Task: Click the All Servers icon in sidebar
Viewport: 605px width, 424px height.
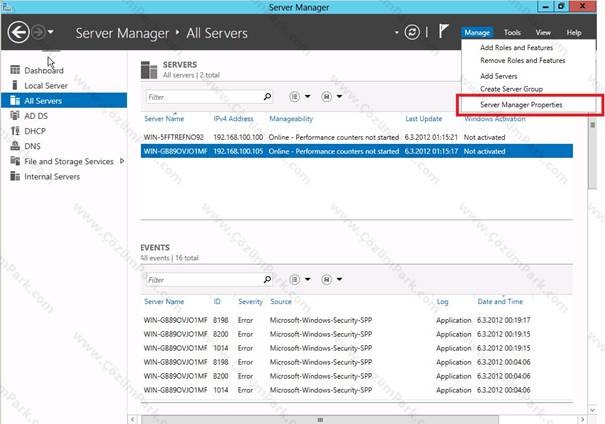Action: (15, 100)
